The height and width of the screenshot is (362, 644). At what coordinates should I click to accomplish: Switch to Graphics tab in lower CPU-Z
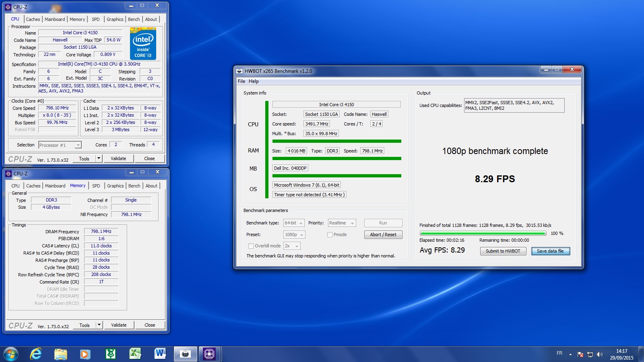point(116,186)
